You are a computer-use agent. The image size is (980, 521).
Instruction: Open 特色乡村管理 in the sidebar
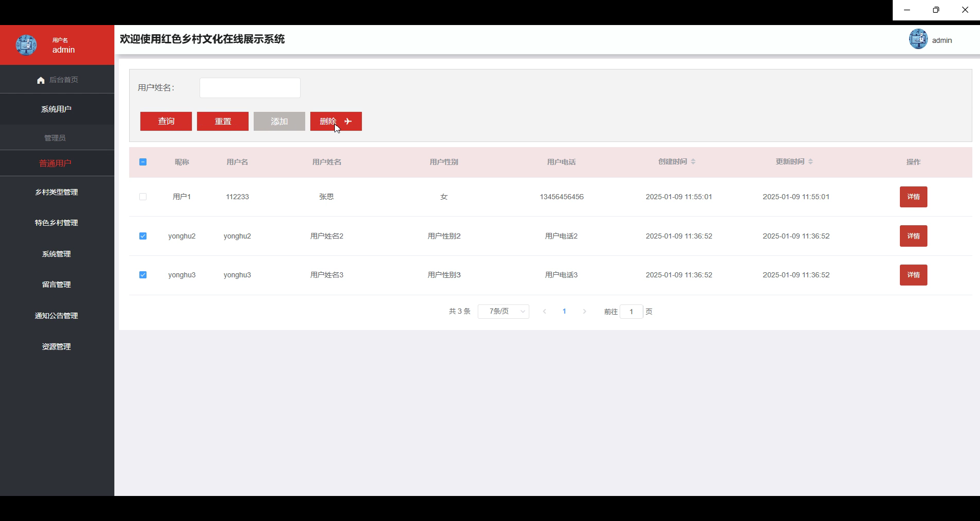point(57,223)
